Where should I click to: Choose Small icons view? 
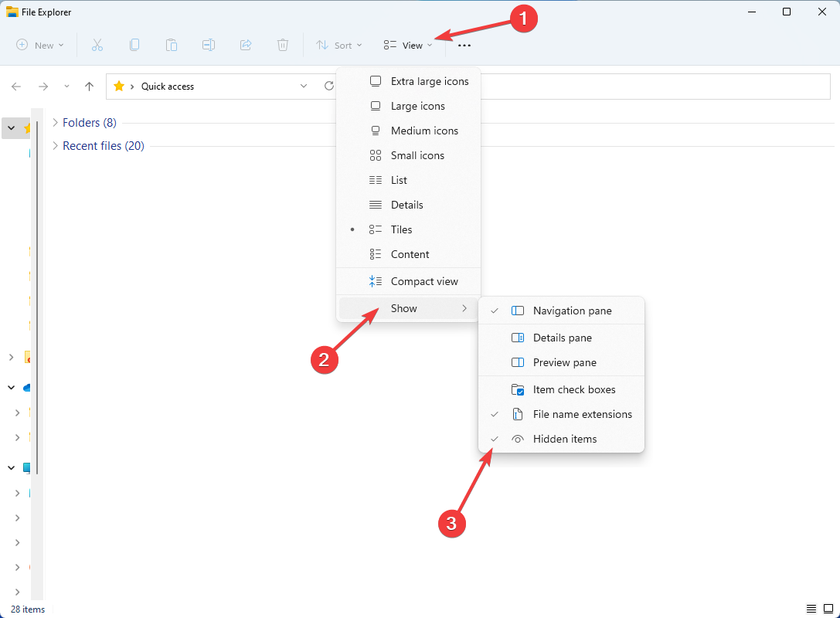(408, 155)
